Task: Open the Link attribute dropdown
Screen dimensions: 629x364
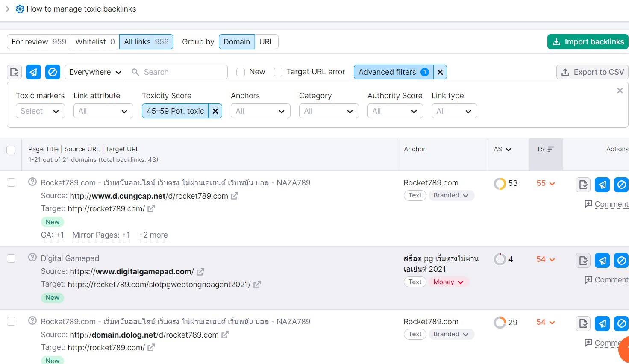Action: coord(103,111)
